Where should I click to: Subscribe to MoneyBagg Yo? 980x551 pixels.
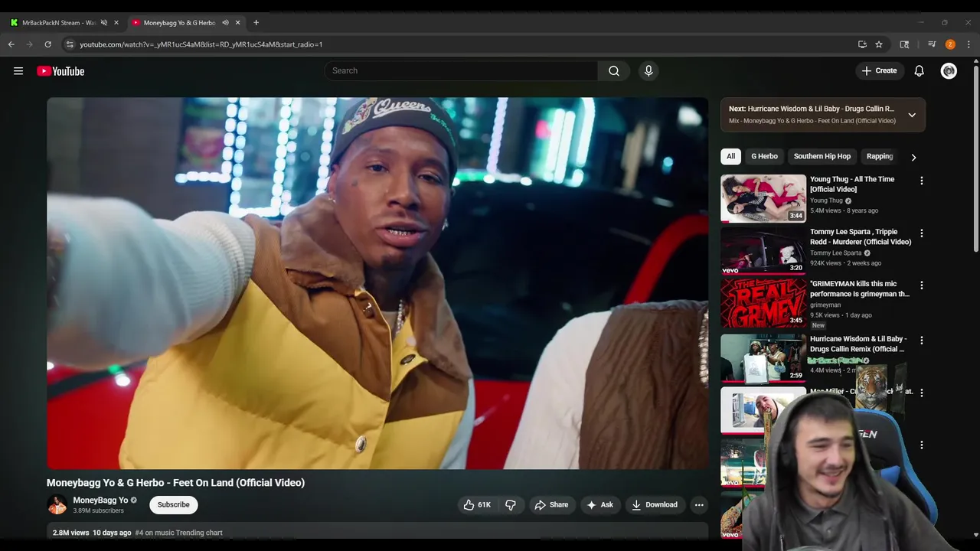pos(174,505)
